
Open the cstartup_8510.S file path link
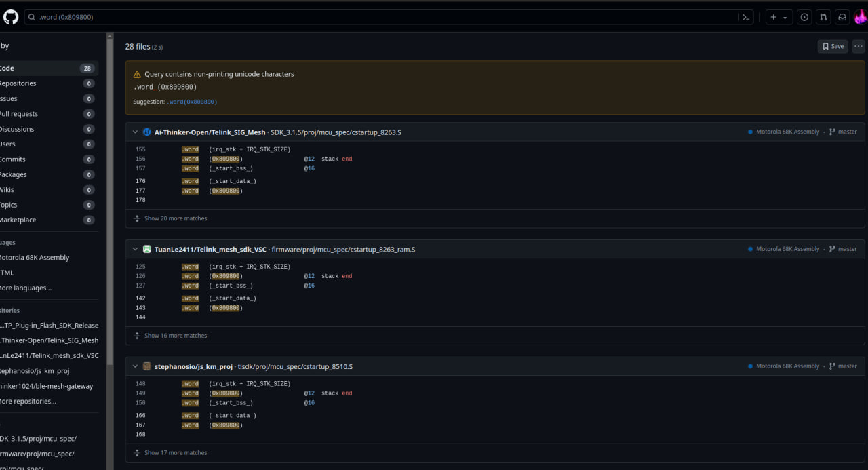point(294,366)
